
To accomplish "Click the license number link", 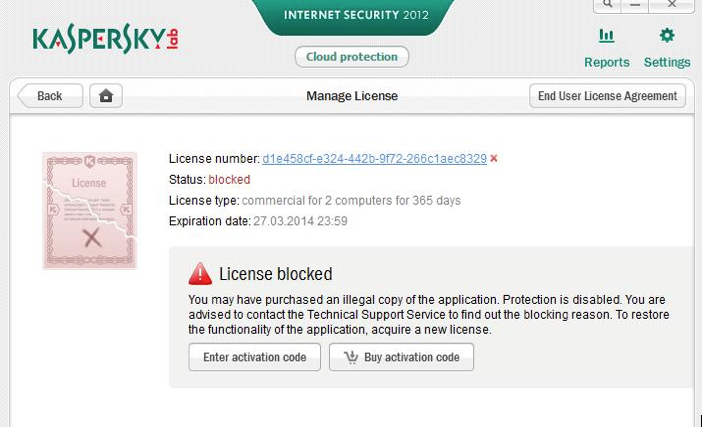I will coord(374,159).
